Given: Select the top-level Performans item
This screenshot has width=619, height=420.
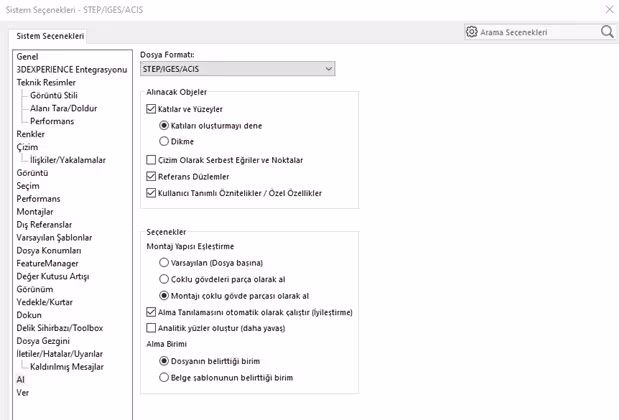Looking at the screenshot, I should click(38, 199).
